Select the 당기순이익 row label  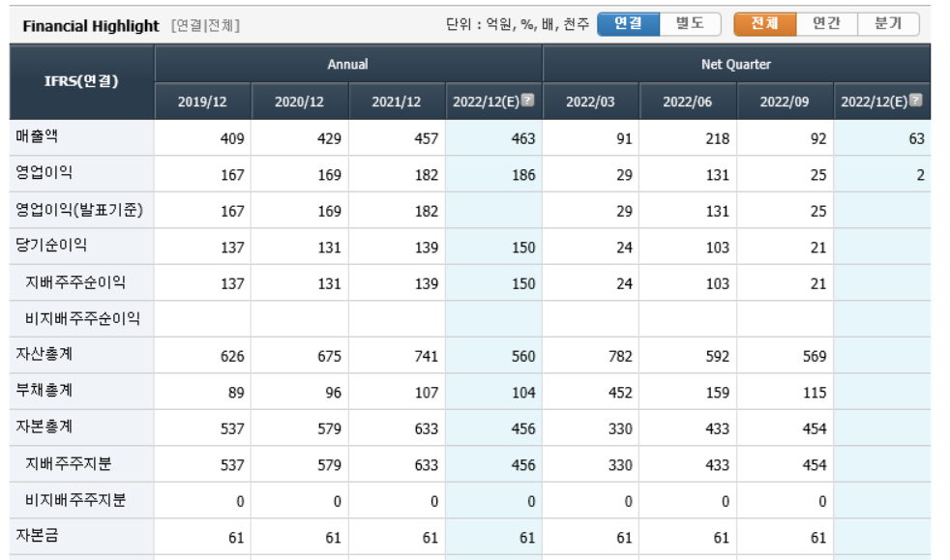click(x=51, y=246)
